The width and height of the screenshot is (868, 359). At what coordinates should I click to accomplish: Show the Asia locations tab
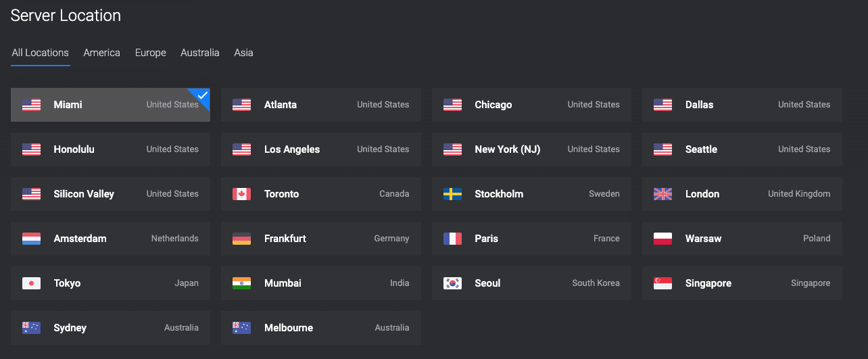(x=244, y=53)
